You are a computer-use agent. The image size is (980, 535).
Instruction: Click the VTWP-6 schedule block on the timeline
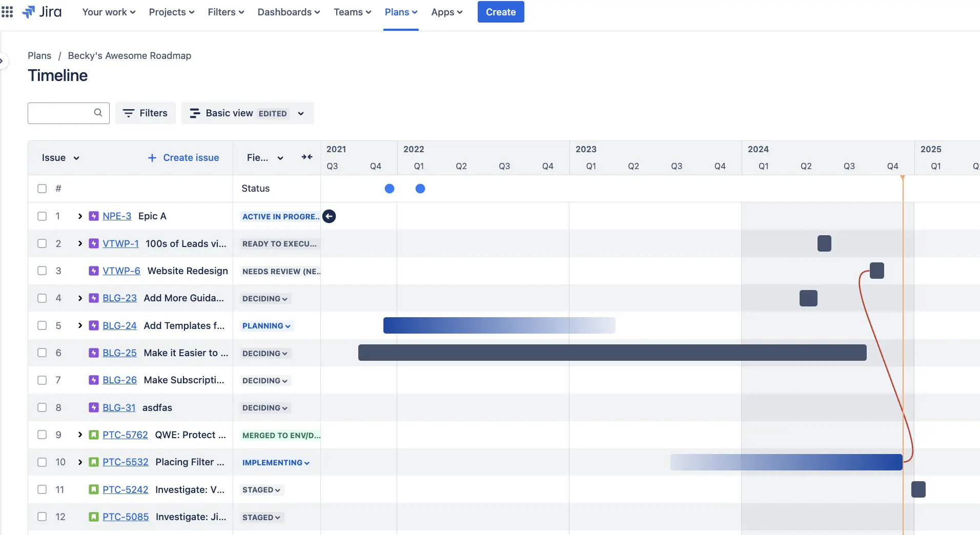coord(877,271)
